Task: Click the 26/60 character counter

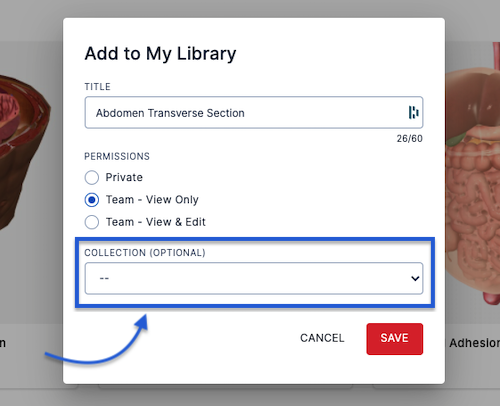Action: [409, 138]
